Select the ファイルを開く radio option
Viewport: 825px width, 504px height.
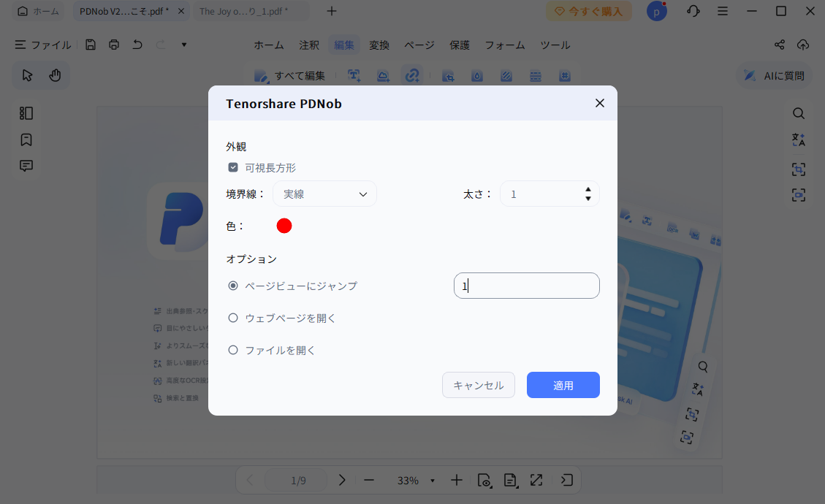pos(232,350)
